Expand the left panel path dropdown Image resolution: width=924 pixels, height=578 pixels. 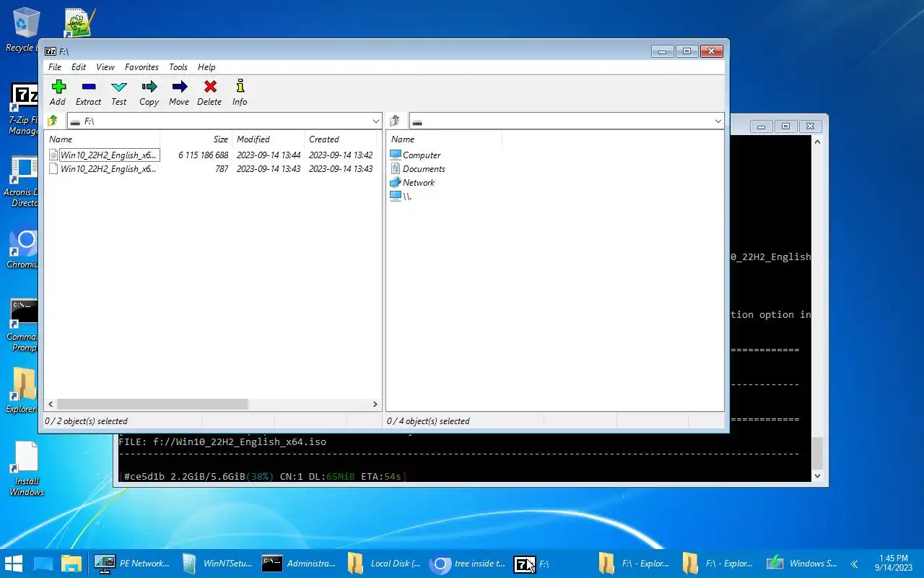point(375,121)
